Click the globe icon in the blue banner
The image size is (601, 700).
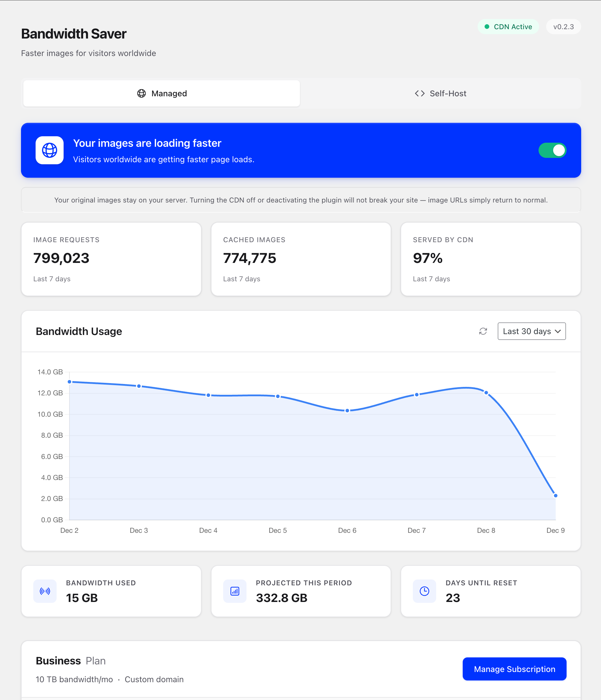tap(49, 150)
